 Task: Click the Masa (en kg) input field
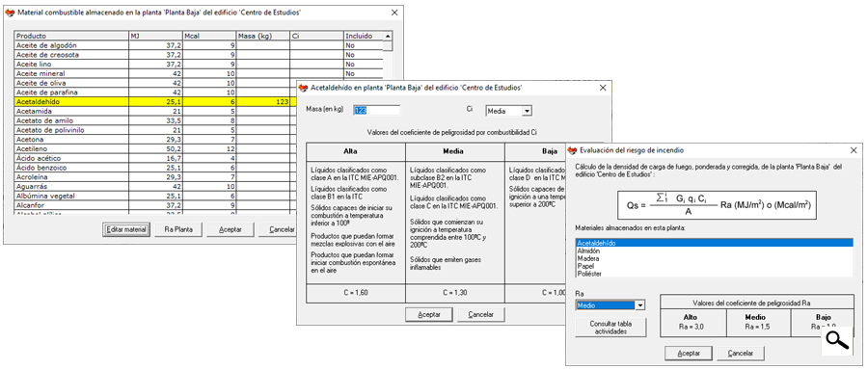(x=376, y=110)
